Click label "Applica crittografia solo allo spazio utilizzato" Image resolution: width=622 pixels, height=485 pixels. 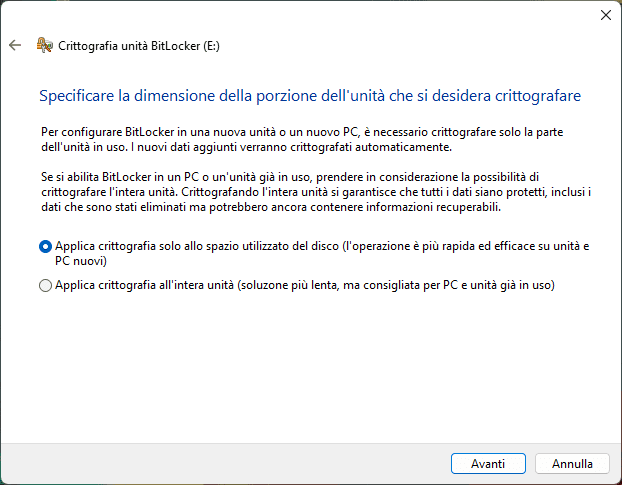[200, 246]
